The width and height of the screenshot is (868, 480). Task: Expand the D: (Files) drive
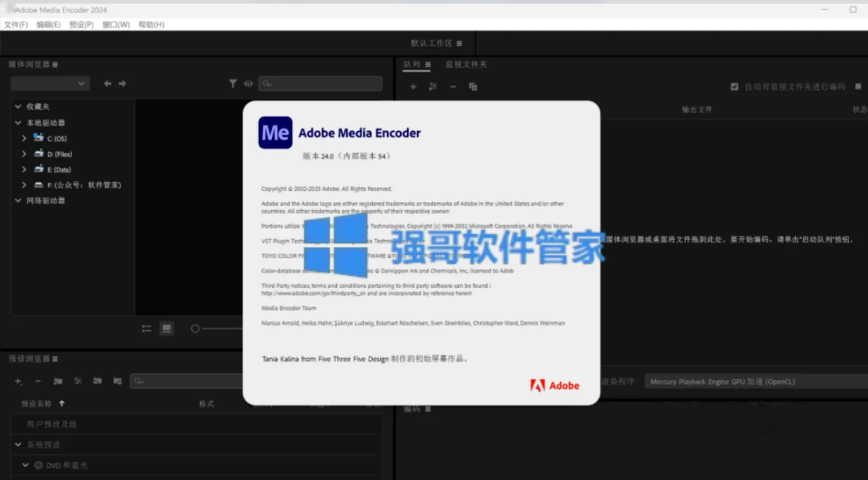pos(24,154)
